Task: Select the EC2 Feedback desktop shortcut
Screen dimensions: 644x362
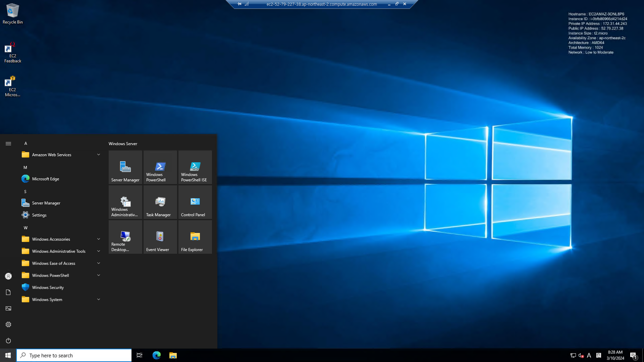Action: pos(13,53)
